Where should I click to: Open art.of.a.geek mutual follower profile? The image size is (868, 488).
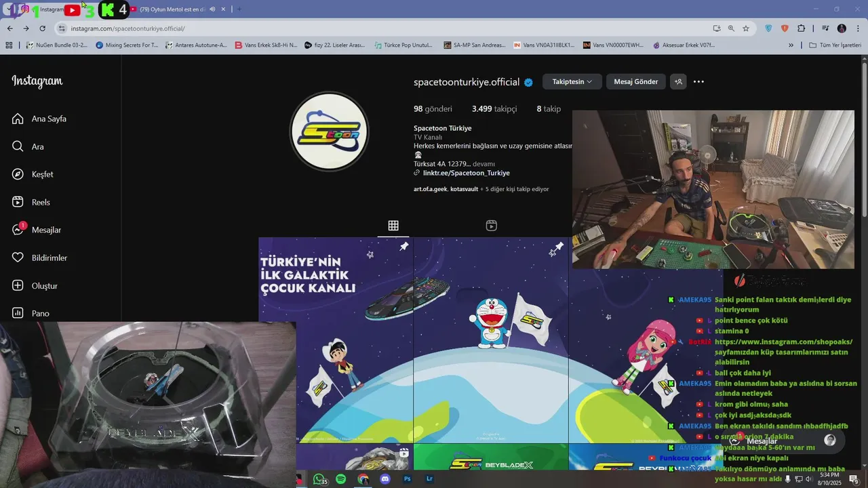(430, 189)
